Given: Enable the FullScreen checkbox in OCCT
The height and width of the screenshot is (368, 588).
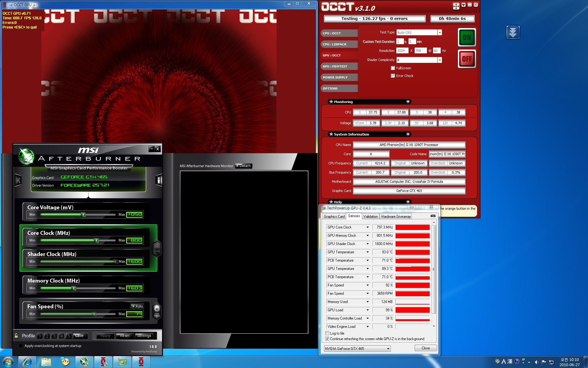Looking at the screenshot, I should point(393,68).
